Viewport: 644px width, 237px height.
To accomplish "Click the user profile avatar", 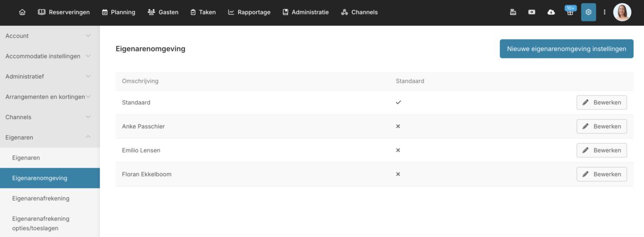I will 622,12.
